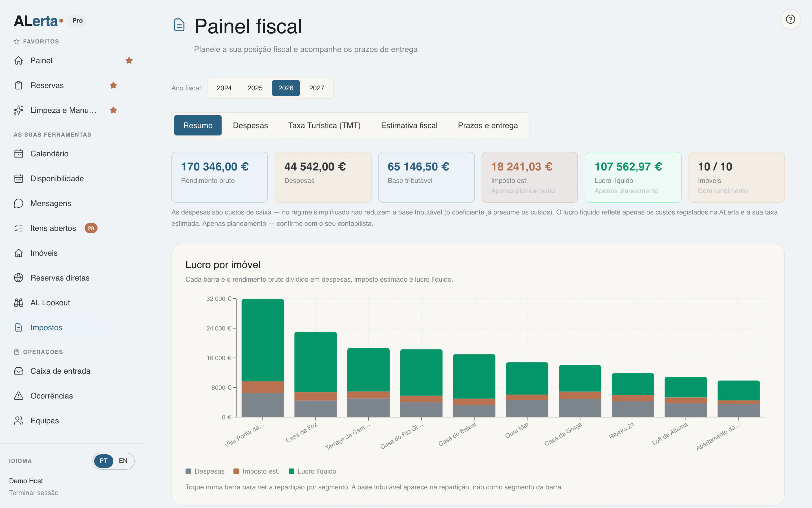The image size is (812, 508).
Task: Click the AL Lookout binoculars icon
Action: click(x=18, y=303)
